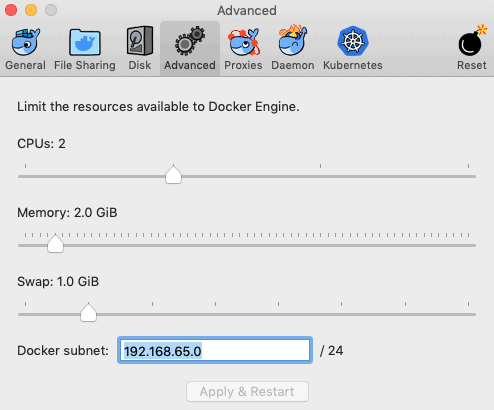The width and height of the screenshot is (494, 410).
Task: Open the General preferences whale icon
Action: click(26, 42)
